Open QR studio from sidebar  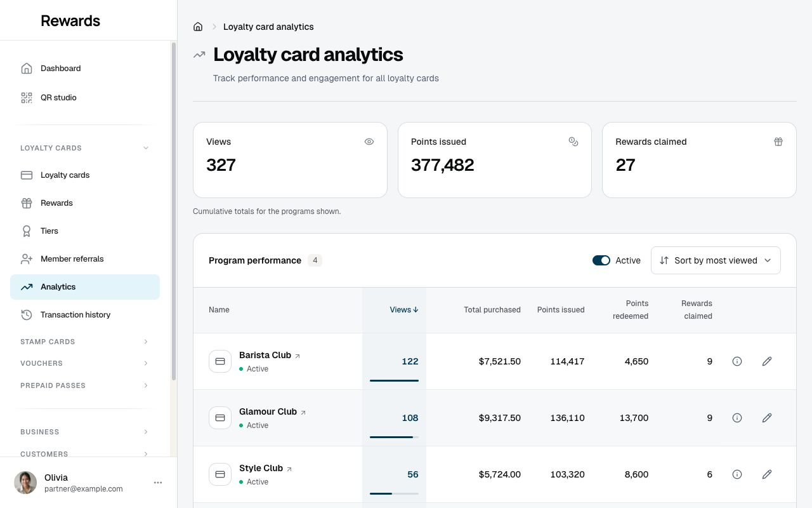coord(85,98)
